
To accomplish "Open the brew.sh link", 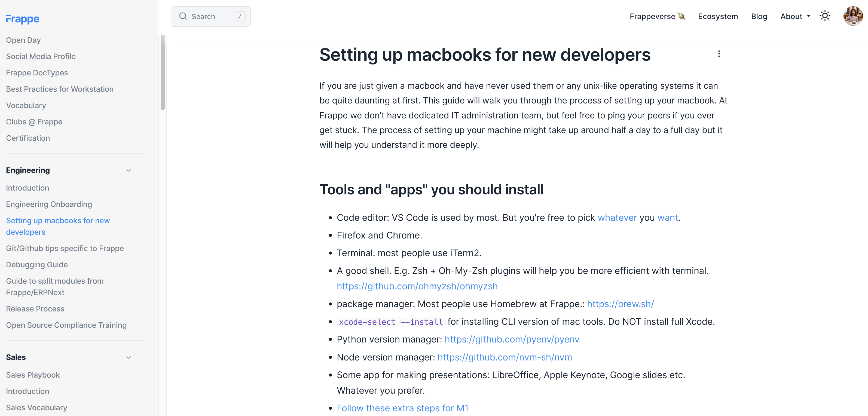I will coord(620,304).
